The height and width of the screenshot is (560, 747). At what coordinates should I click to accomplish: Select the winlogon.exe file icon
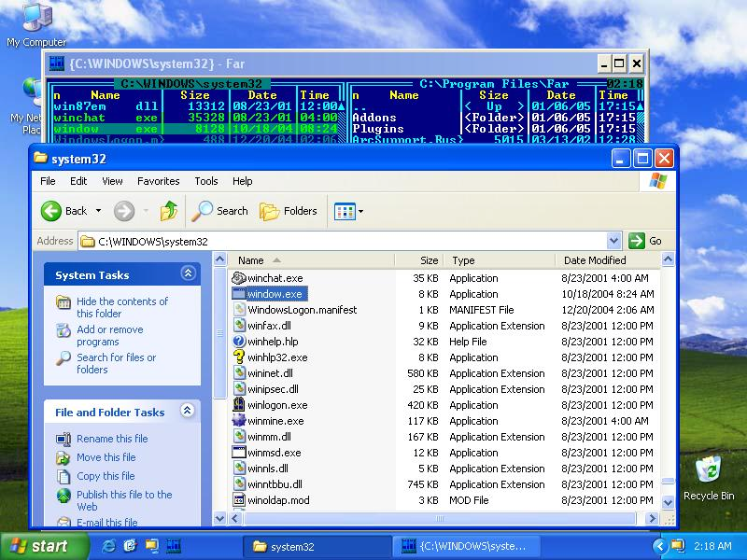click(x=239, y=405)
